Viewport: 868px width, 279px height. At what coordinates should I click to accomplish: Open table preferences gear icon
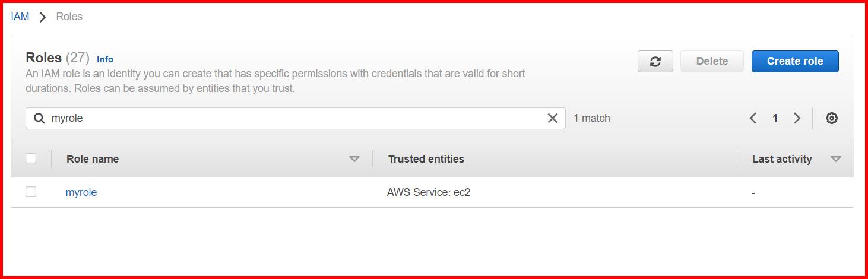point(831,118)
